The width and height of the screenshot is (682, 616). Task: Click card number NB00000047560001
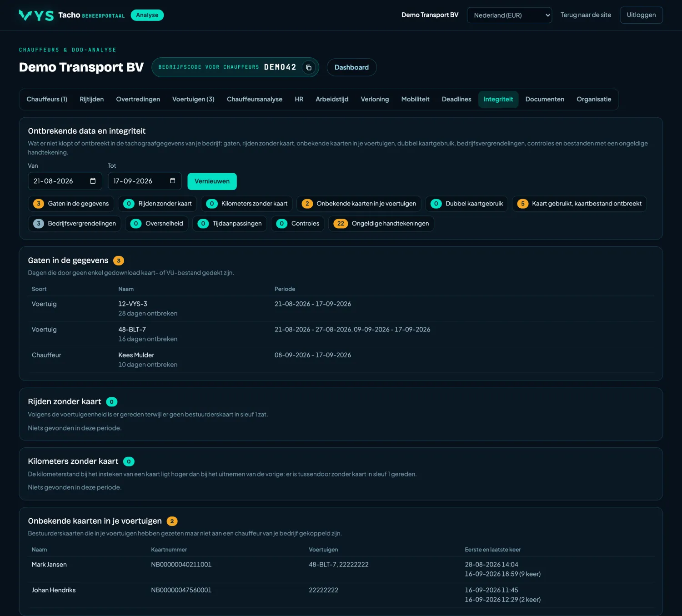[181, 590]
